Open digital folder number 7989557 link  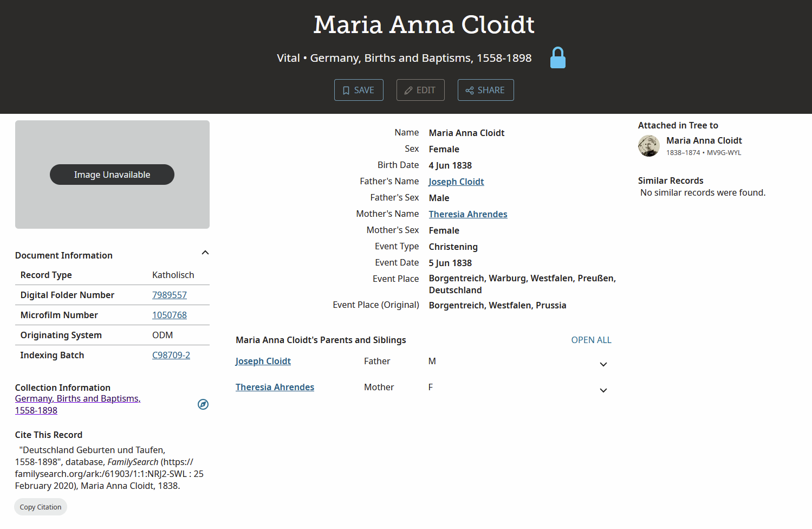[x=170, y=295]
